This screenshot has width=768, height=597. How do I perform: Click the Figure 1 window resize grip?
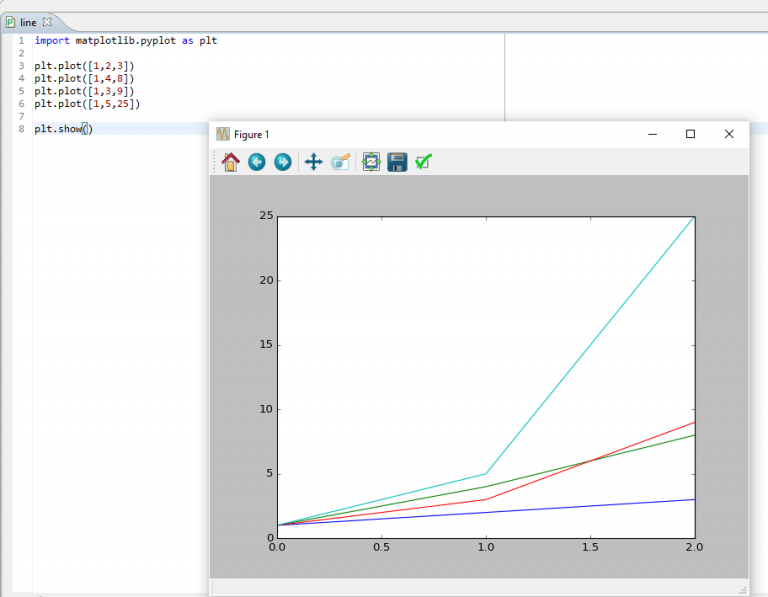742,589
